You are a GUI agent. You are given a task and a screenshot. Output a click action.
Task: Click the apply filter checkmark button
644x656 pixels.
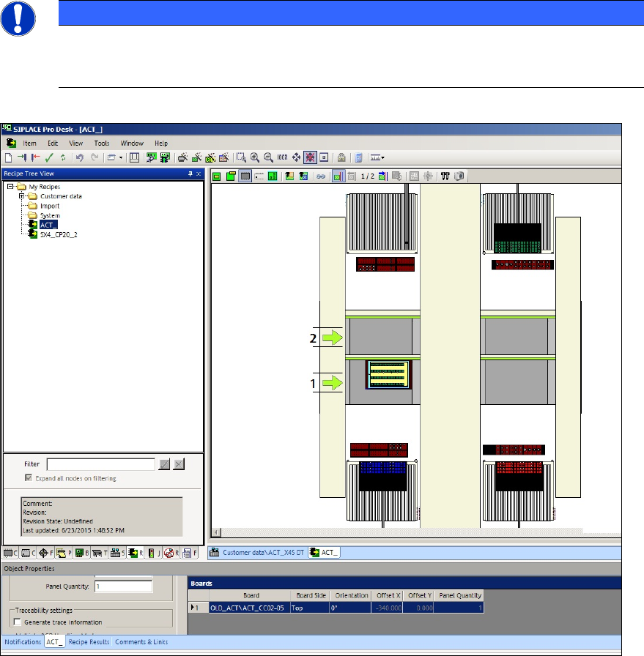pos(164,464)
